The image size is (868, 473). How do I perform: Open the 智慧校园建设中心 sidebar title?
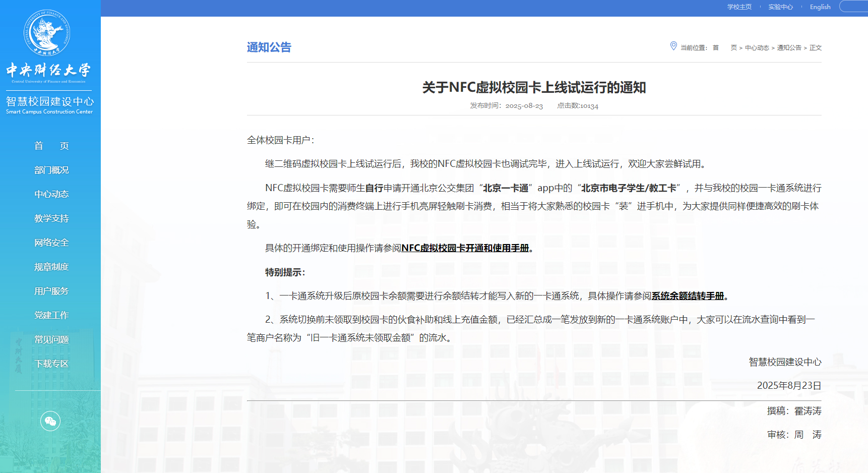pyautogui.click(x=50, y=101)
